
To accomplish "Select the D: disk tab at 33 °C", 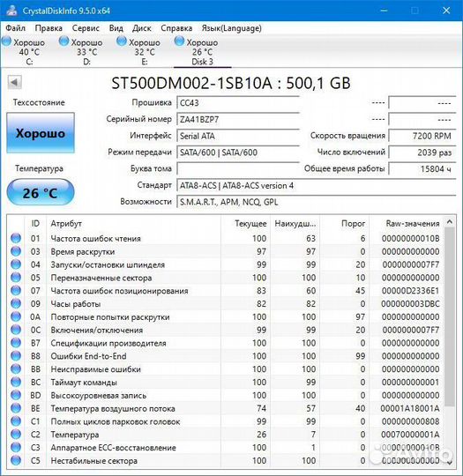I will 87,52.
